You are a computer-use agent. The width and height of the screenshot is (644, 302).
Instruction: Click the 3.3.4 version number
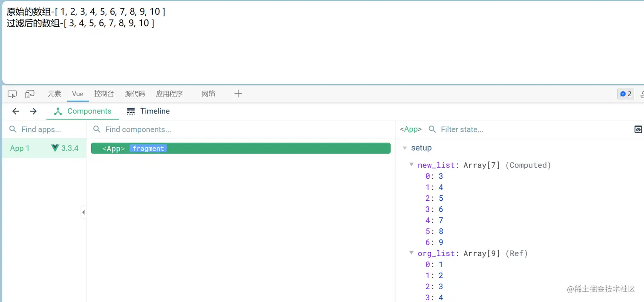coord(70,148)
